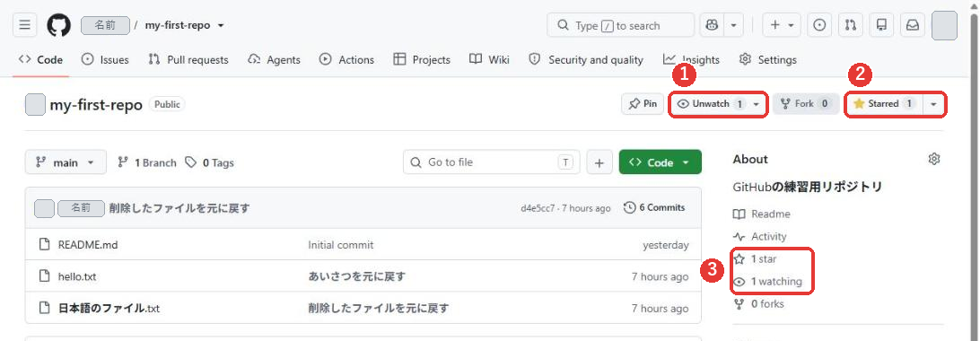Screen dimensions: 980x341
Task: Switch to the Pull requests tab
Action: [188, 60]
